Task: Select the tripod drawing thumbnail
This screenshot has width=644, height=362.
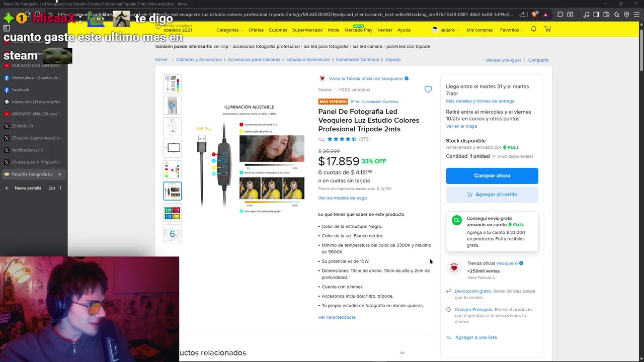Action: pyautogui.click(x=173, y=127)
